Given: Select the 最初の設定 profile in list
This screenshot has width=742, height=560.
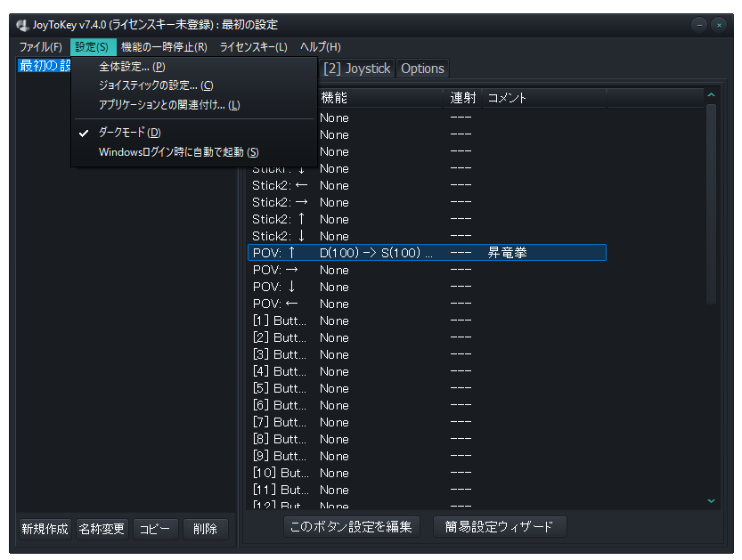Looking at the screenshot, I should 45,66.
